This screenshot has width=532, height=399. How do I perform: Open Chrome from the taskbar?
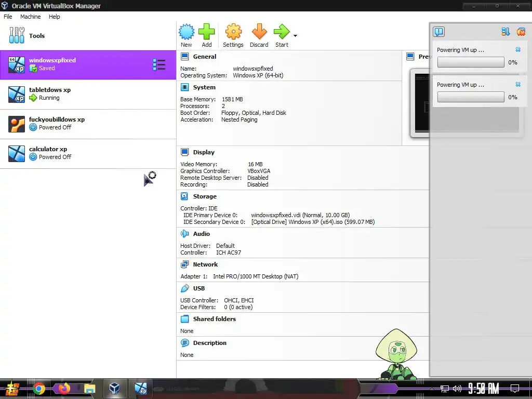tap(38, 388)
